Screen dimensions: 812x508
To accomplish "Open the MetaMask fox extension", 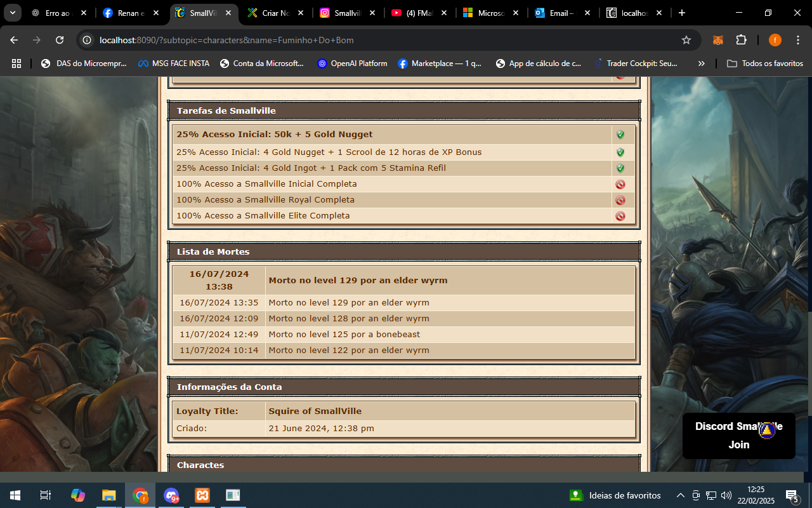I will tap(718, 40).
